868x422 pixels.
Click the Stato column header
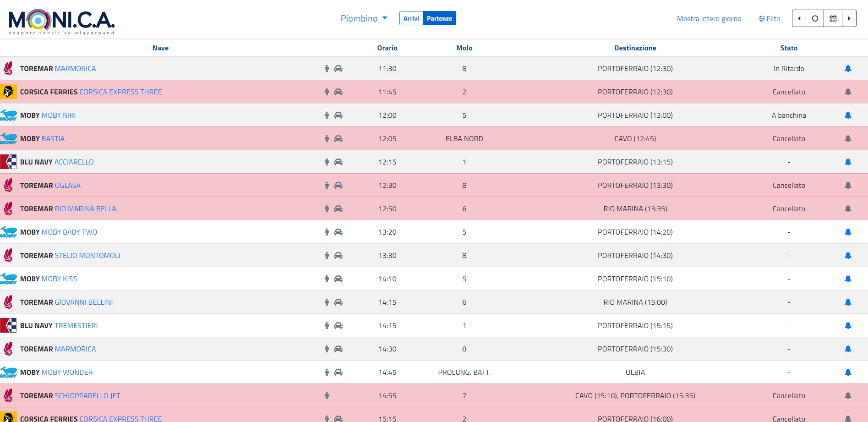pyautogui.click(x=789, y=48)
